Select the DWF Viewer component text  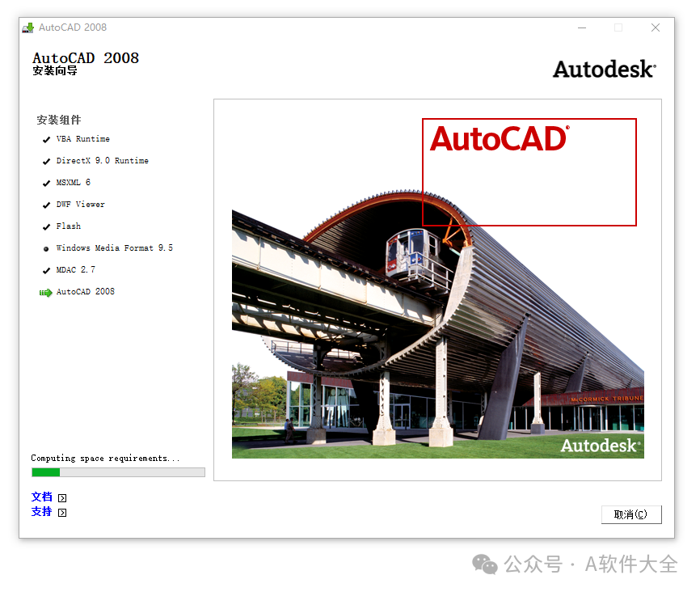coord(80,204)
